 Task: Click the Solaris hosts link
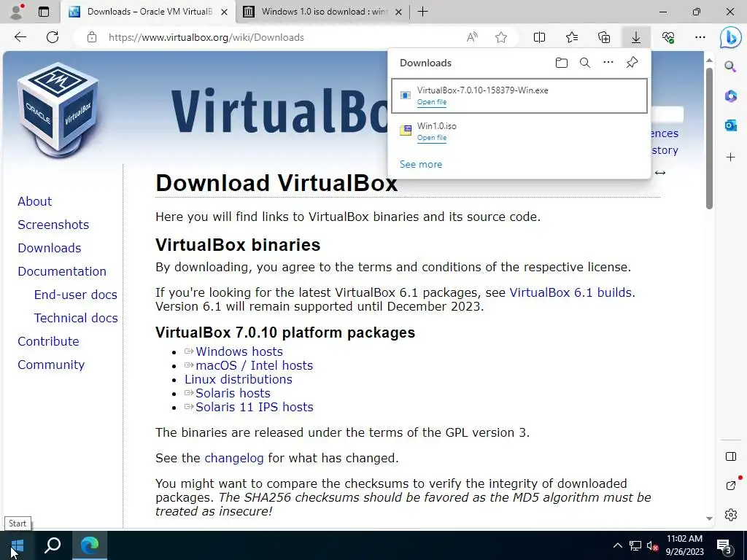tap(233, 393)
